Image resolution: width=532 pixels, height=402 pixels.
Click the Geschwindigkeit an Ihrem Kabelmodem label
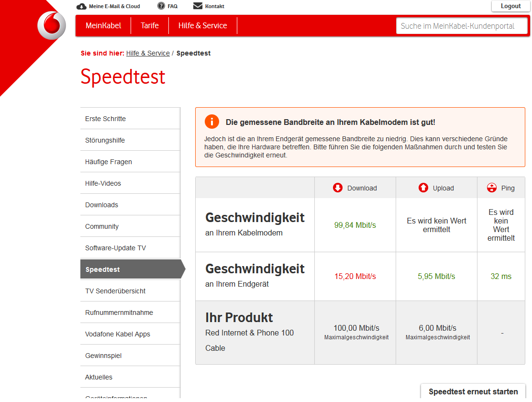coord(255,224)
